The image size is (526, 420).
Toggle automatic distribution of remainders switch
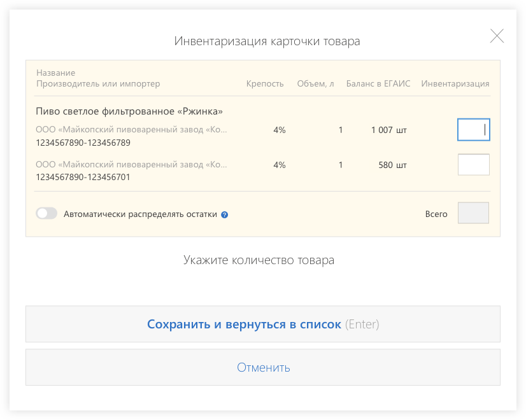click(46, 214)
